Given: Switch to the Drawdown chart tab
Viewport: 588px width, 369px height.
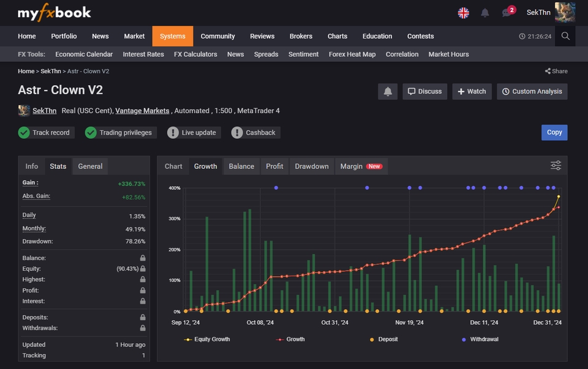Looking at the screenshot, I should (x=311, y=166).
